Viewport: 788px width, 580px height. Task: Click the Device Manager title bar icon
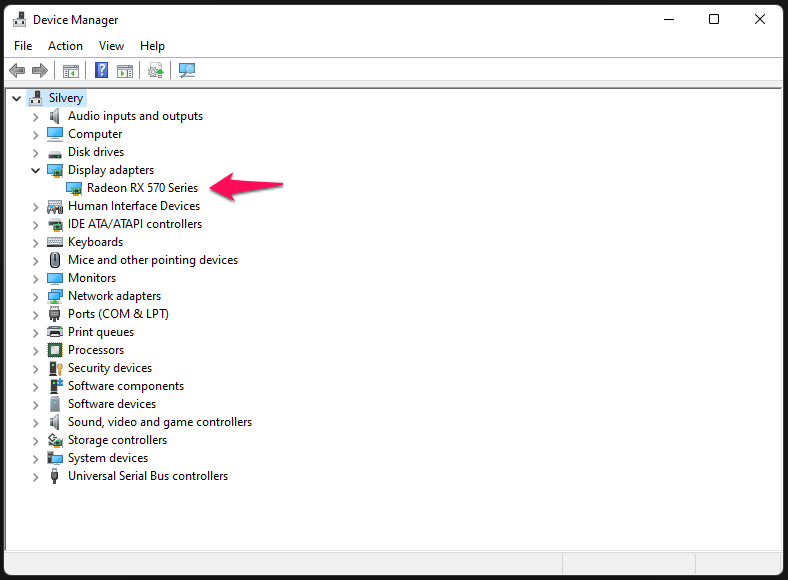20,19
